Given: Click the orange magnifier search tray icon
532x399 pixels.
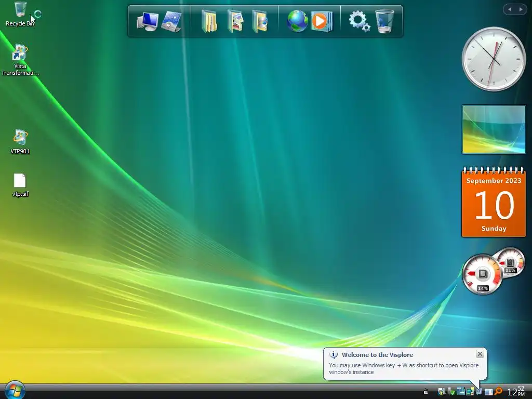Looking at the screenshot, I should 498,391.
